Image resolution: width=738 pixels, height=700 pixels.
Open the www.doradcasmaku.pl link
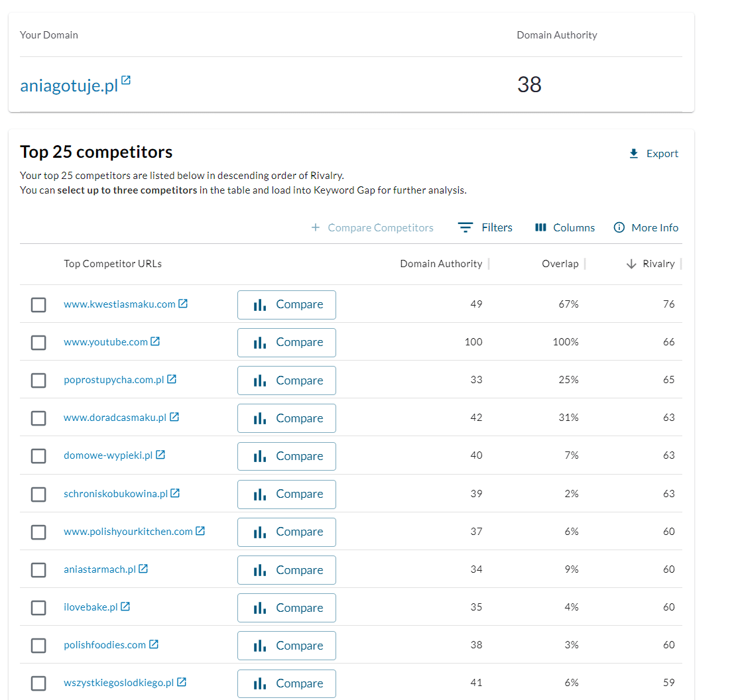[x=115, y=417]
